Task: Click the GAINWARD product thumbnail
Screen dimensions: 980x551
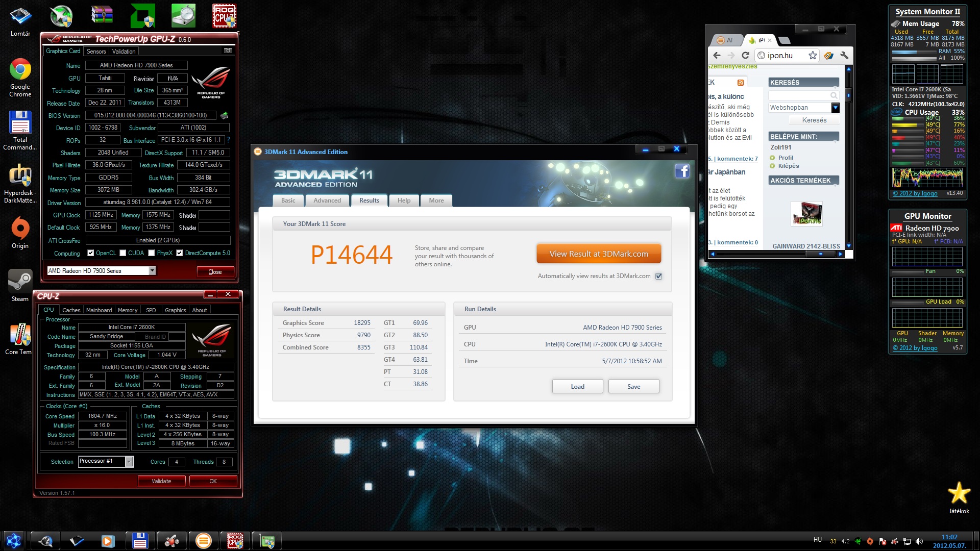Action: (806, 213)
